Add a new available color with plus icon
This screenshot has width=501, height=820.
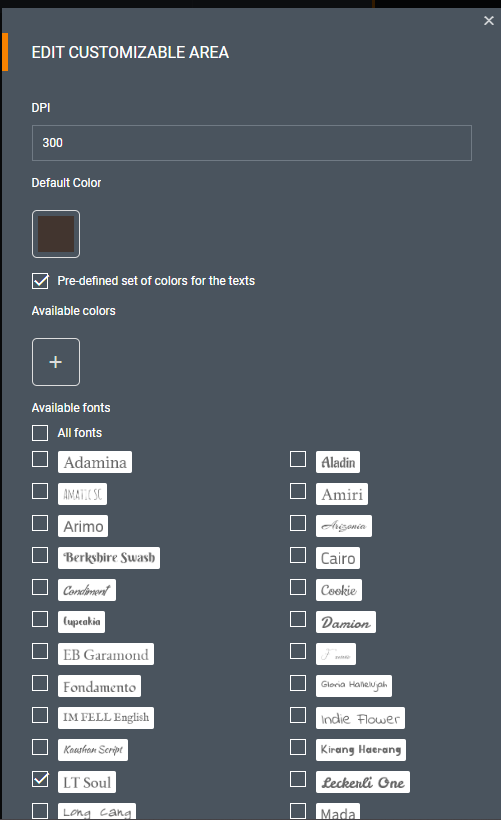pyautogui.click(x=56, y=362)
